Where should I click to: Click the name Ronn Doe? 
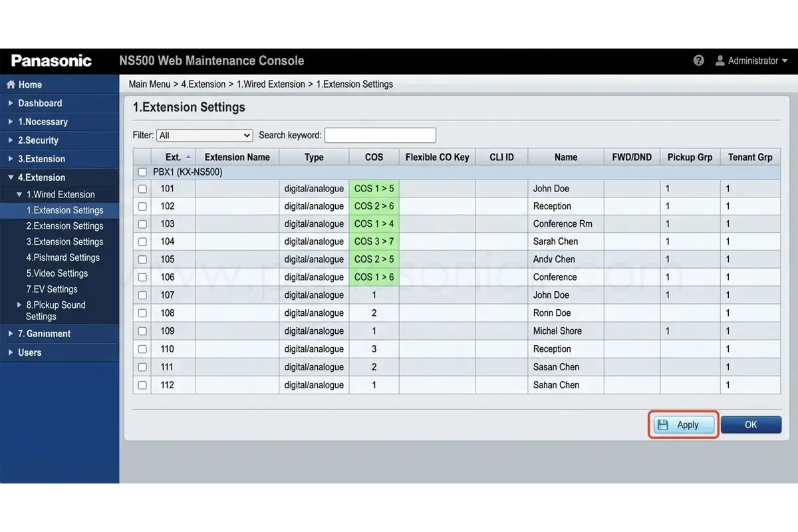pos(552,313)
